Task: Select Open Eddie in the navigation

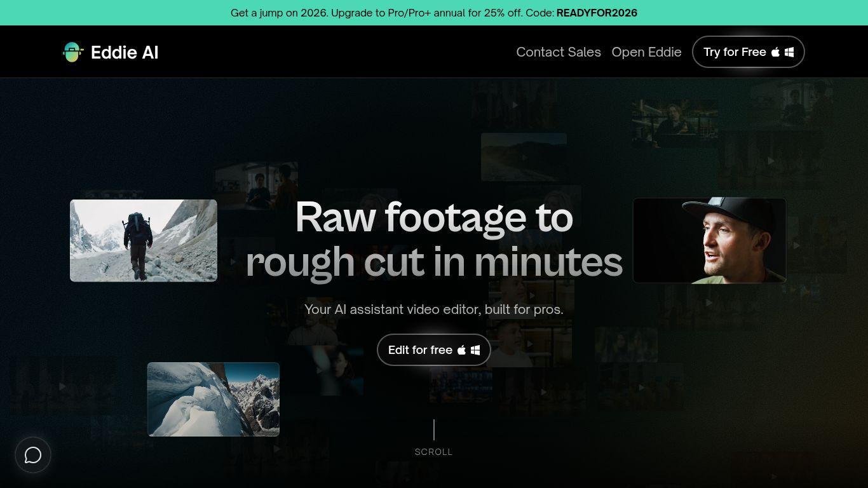Action: 646,52
